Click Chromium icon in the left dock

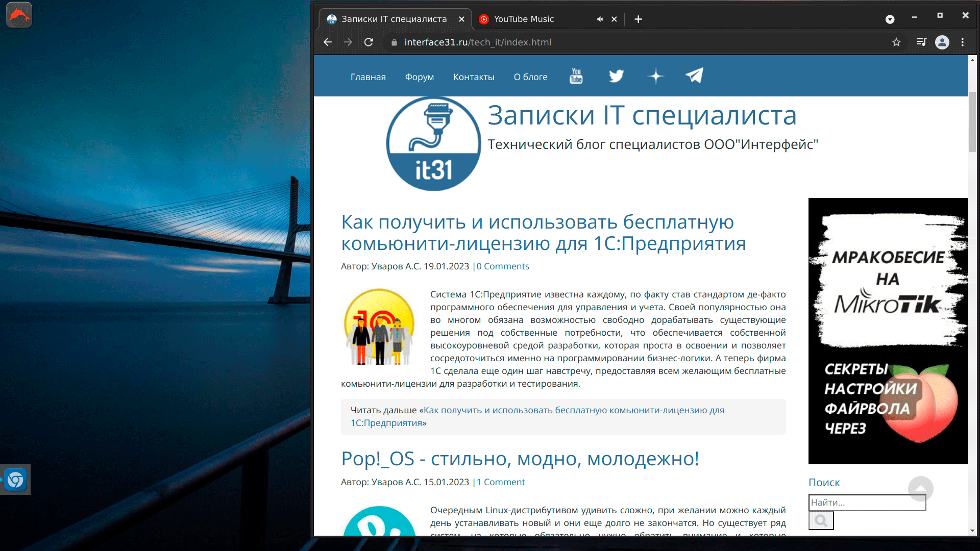tap(15, 480)
